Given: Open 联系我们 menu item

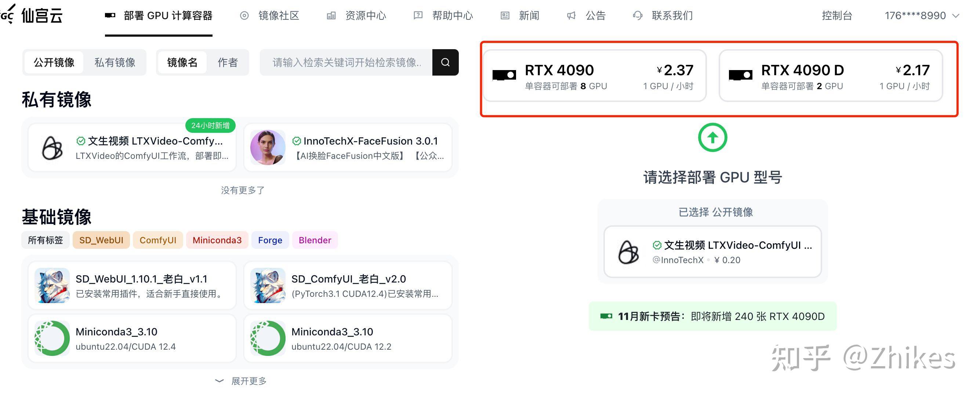Looking at the screenshot, I should click(x=663, y=15).
